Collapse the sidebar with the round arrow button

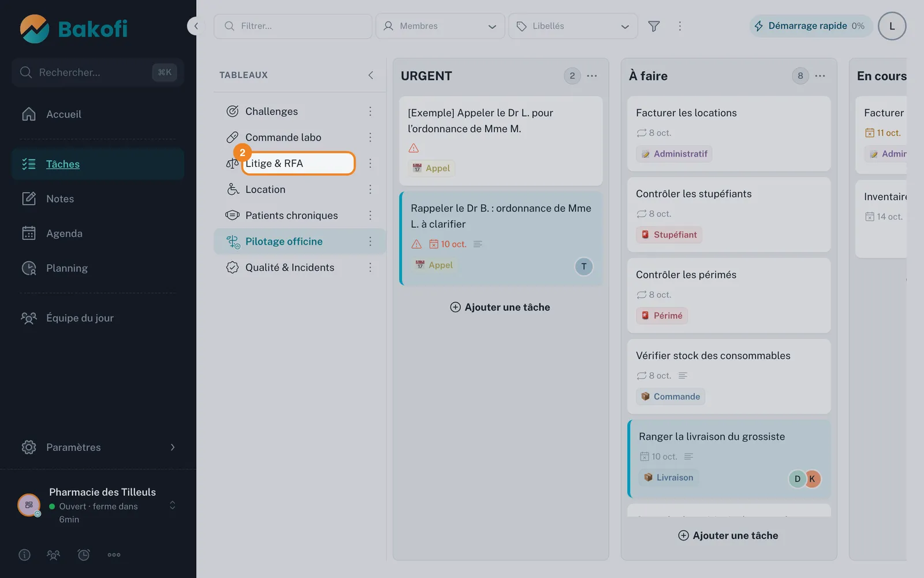(196, 26)
